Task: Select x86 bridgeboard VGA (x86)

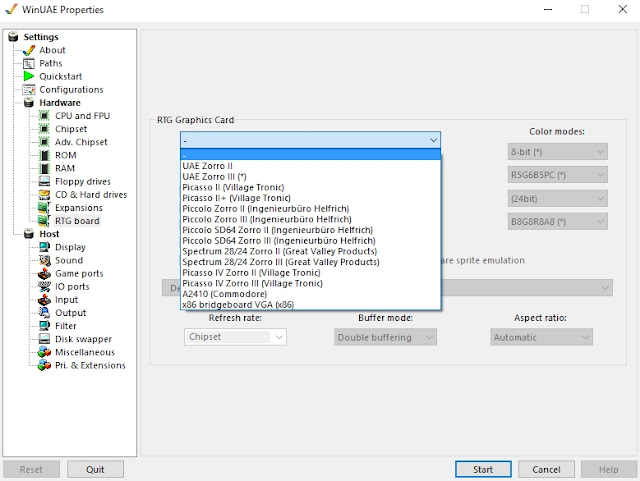Action: [x=310, y=305]
